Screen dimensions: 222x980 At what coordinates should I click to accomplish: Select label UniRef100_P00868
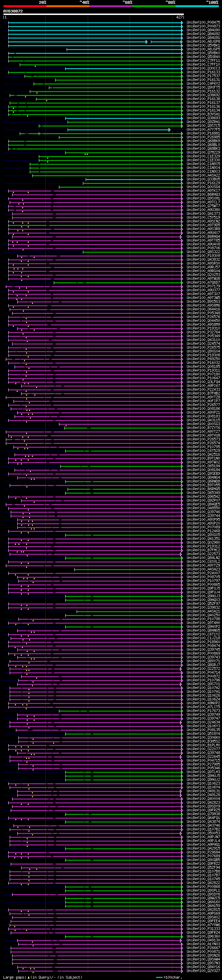[203, 886]
